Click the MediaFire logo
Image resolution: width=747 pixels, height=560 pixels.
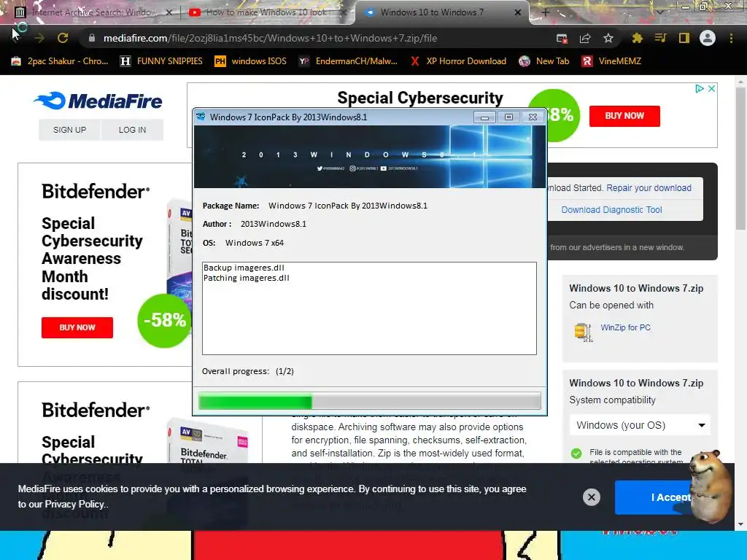[98, 101]
